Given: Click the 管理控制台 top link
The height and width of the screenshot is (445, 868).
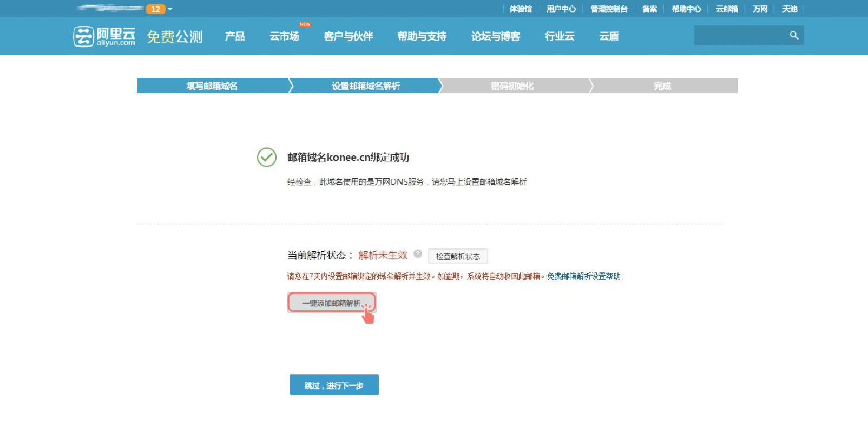Looking at the screenshot, I should [x=609, y=9].
